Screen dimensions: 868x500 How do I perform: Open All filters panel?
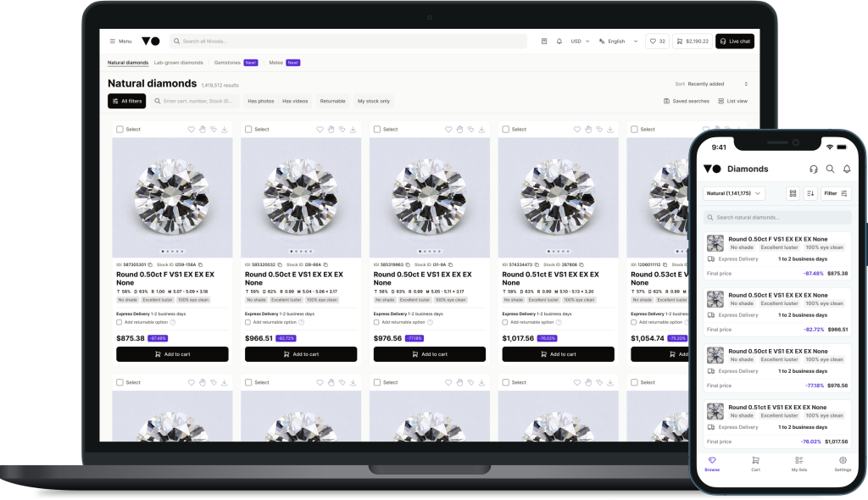[x=127, y=101]
